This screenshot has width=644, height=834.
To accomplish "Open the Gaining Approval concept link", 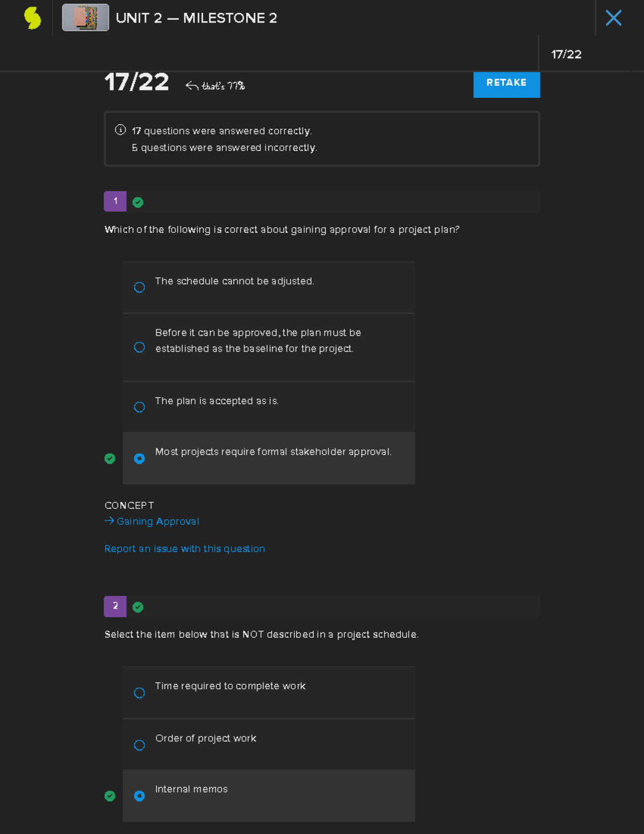I will (x=157, y=521).
